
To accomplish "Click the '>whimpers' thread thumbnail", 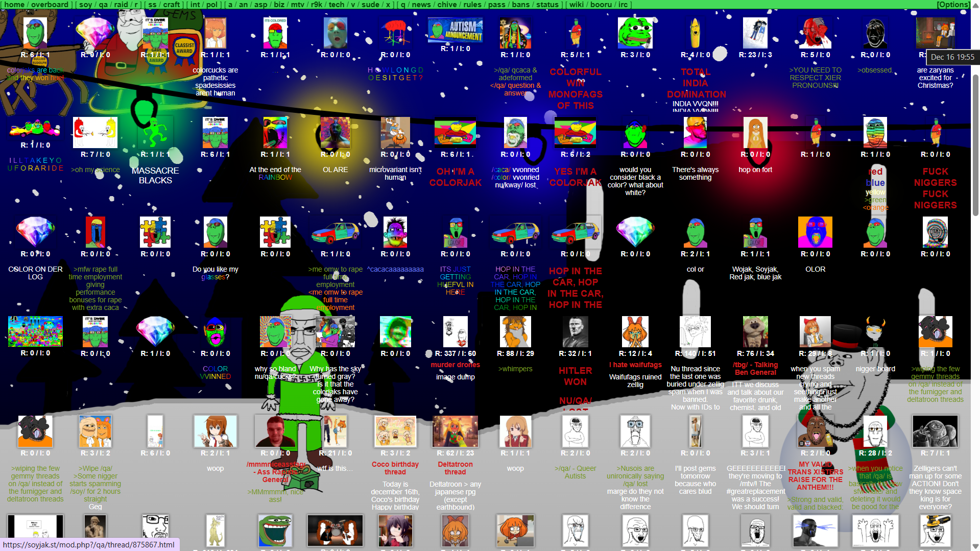I will [x=515, y=331].
